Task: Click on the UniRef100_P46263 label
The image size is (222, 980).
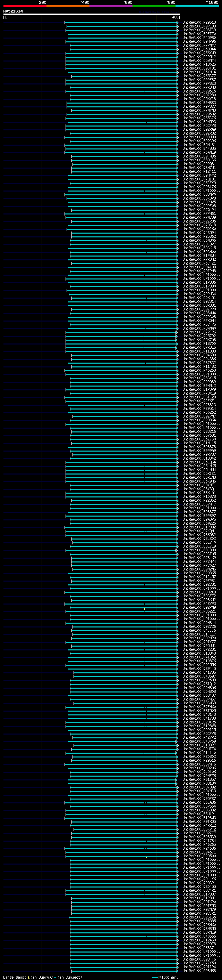Action: (x=199, y=370)
